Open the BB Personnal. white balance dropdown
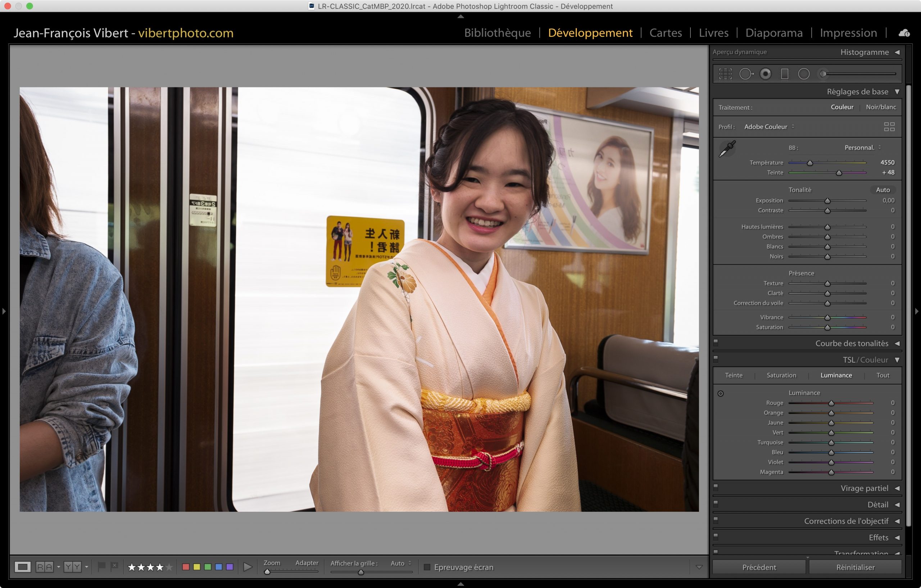This screenshot has width=921, height=588. pos(862,148)
